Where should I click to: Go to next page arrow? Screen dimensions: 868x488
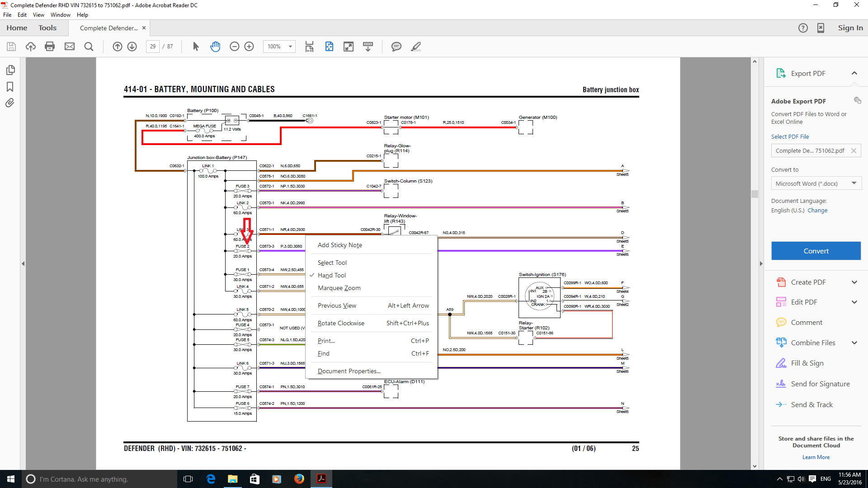coord(132,47)
